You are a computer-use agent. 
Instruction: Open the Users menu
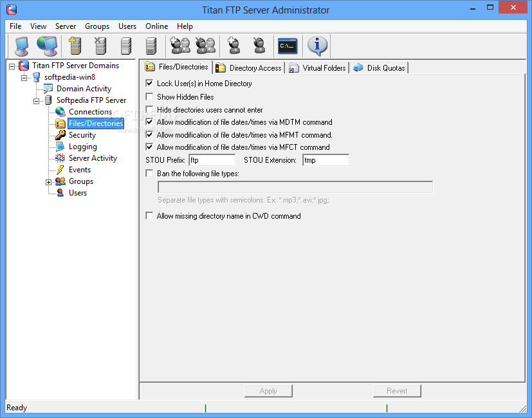[127, 26]
